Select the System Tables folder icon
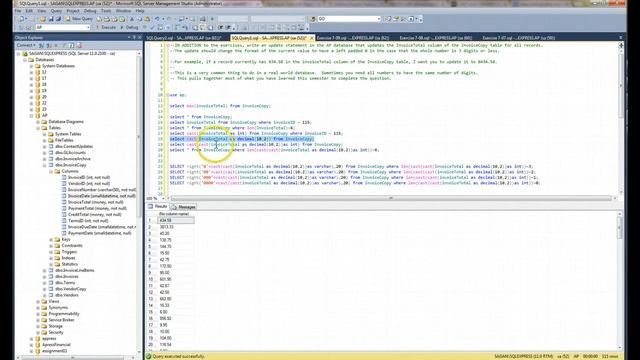Viewport: 640px width, 360px height. 51,134
